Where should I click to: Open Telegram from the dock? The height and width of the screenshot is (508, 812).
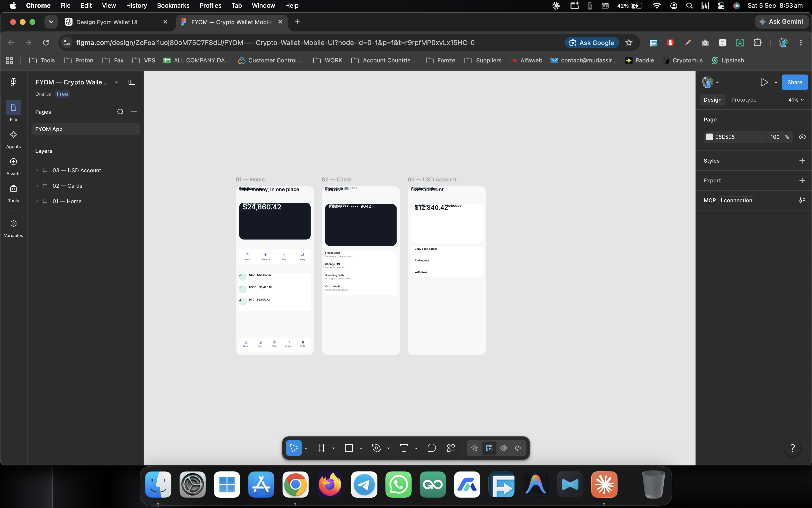click(x=364, y=485)
